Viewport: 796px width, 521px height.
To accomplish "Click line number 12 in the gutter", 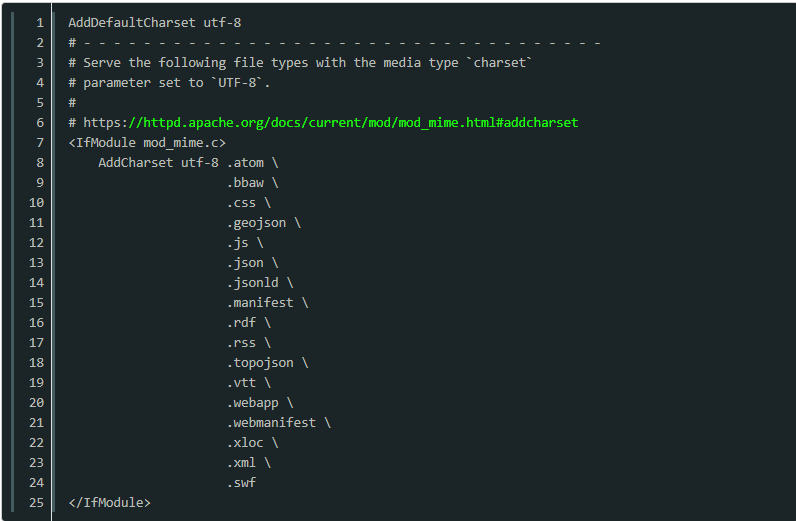I will pos(36,242).
